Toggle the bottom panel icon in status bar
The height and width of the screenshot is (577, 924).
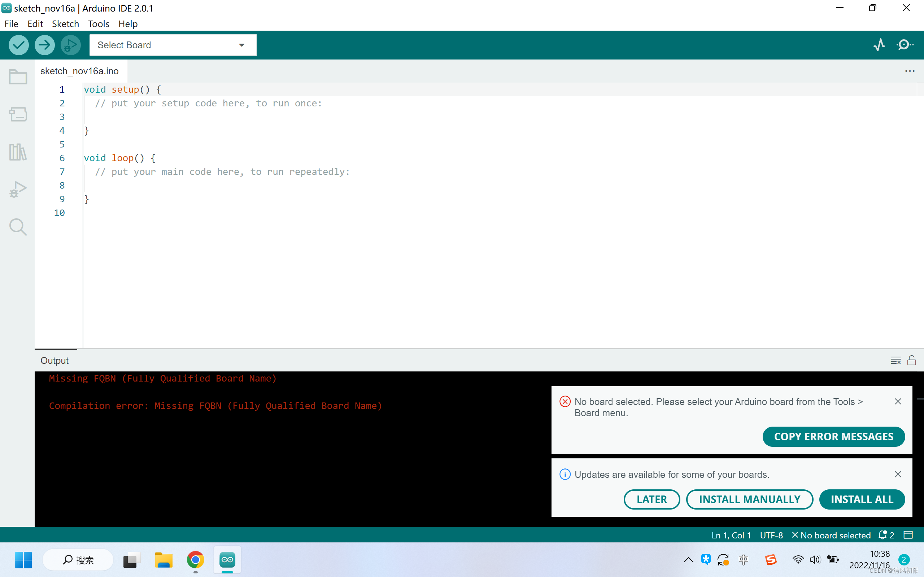tap(908, 535)
